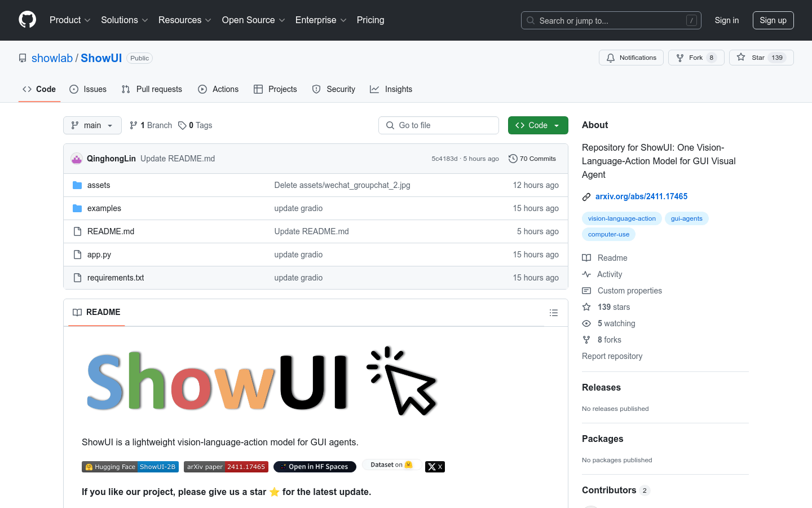Select the README tab header

pyautogui.click(x=96, y=312)
